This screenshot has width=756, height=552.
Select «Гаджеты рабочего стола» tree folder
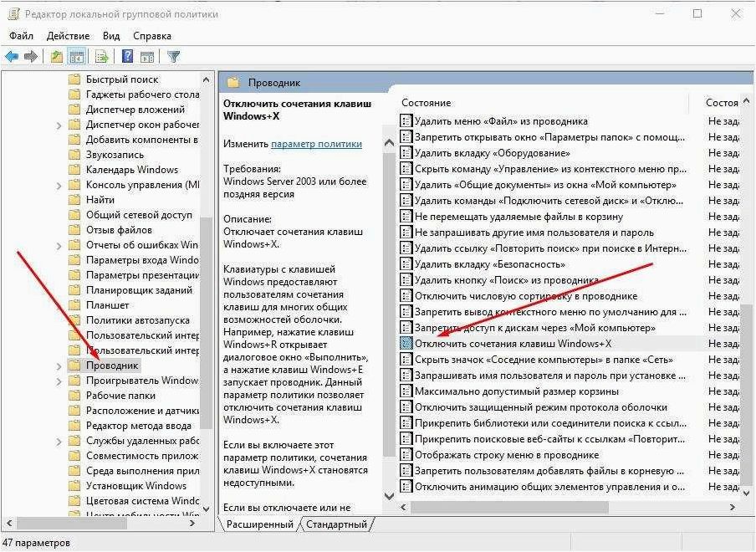[x=142, y=95]
